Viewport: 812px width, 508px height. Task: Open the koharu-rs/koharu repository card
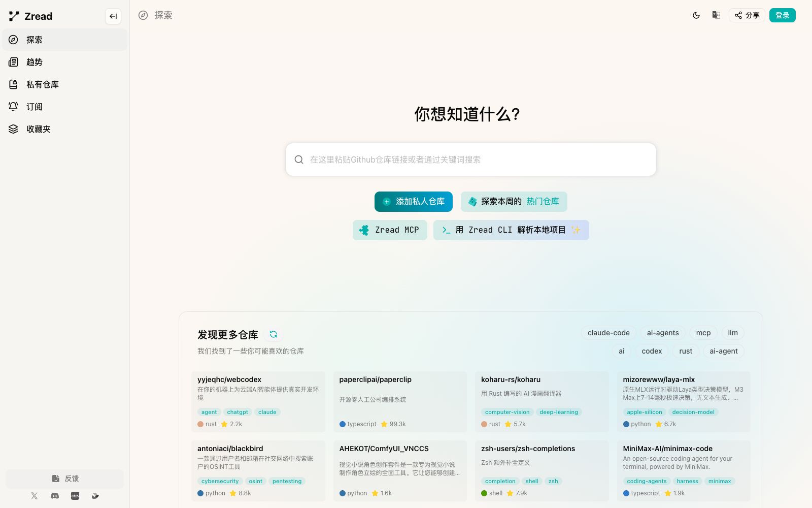(x=542, y=402)
